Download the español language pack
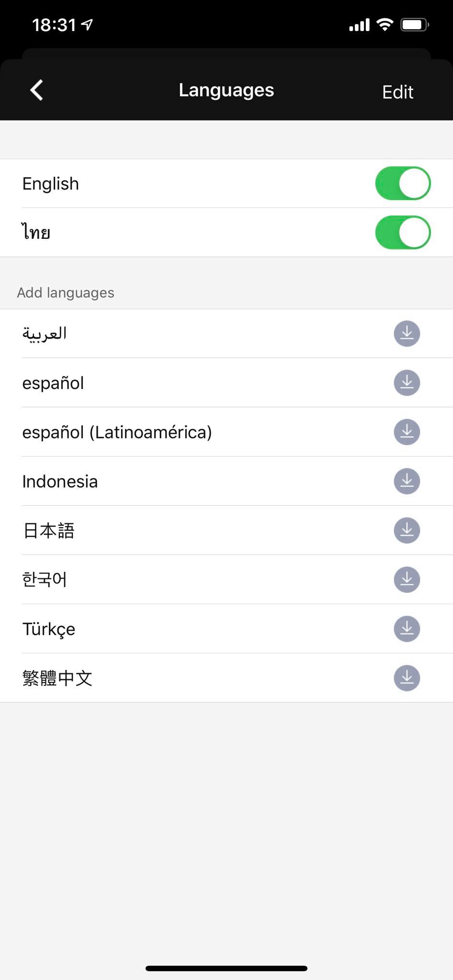The height and width of the screenshot is (980, 453). (407, 383)
